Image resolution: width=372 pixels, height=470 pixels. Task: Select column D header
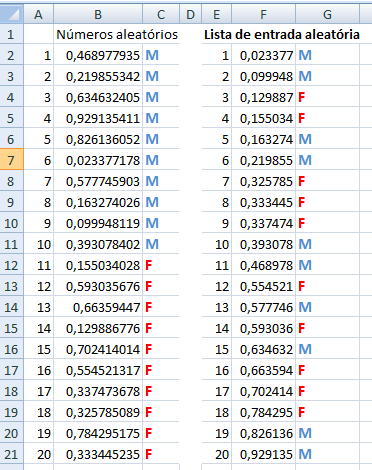190,14
